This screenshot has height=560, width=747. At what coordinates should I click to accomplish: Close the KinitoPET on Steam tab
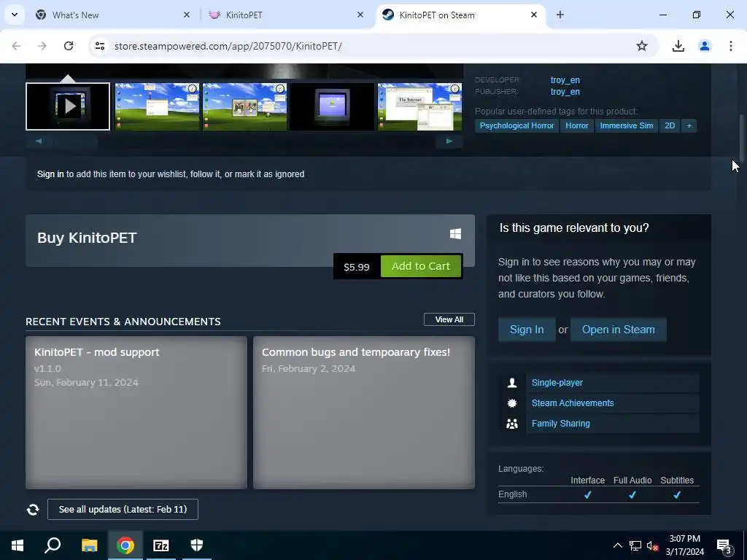tap(534, 15)
